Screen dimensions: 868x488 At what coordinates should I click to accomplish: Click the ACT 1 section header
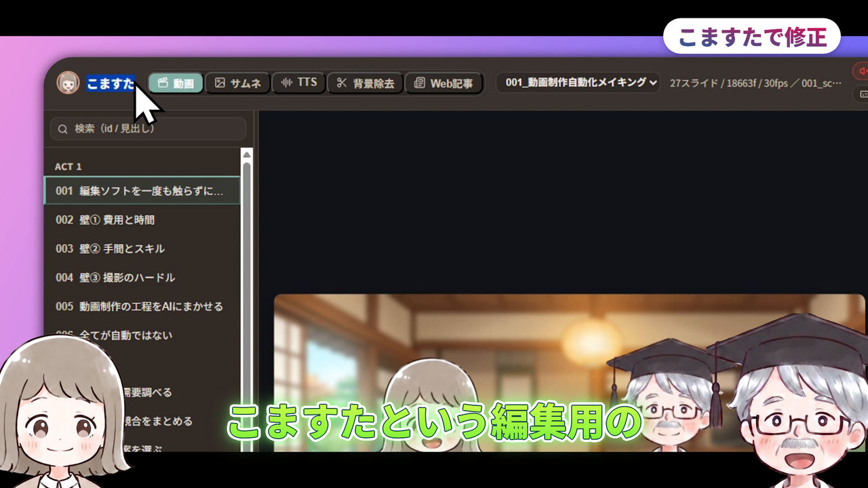click(x=68, y=167)
